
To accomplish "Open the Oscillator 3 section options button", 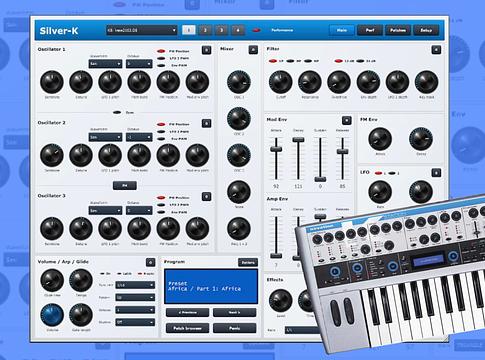I will [x=206, y=197].
